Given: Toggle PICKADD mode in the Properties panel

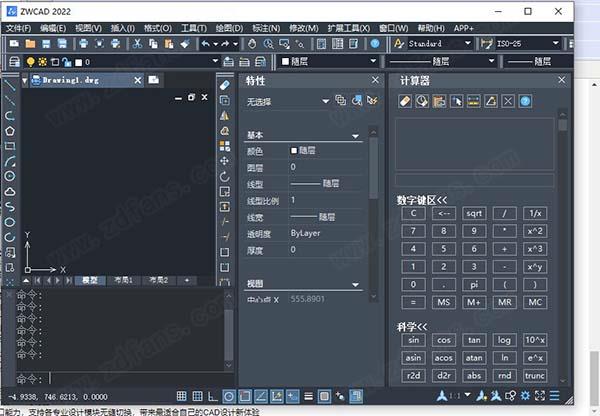Looking at the screenshot, I should click(x=340, y=101).
